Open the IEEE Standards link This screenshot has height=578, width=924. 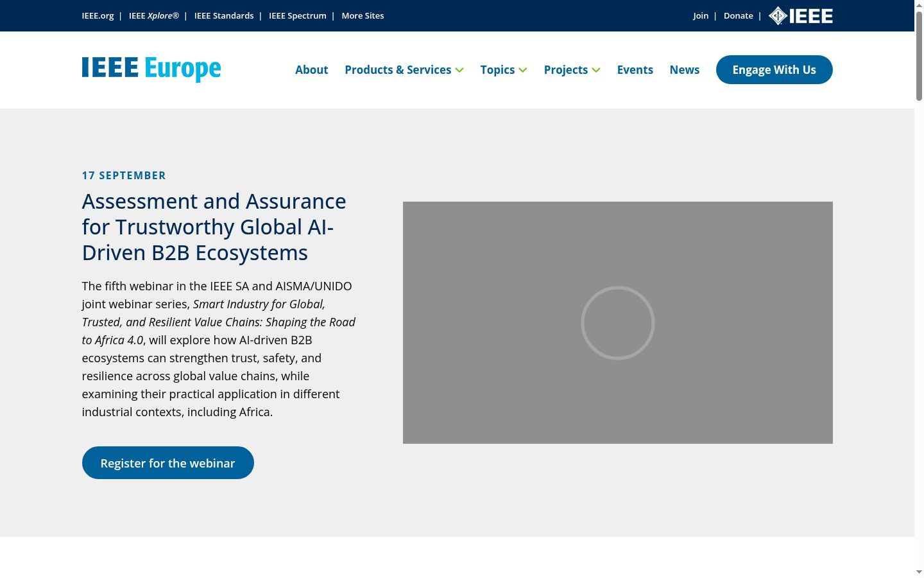tap(224, 15)
